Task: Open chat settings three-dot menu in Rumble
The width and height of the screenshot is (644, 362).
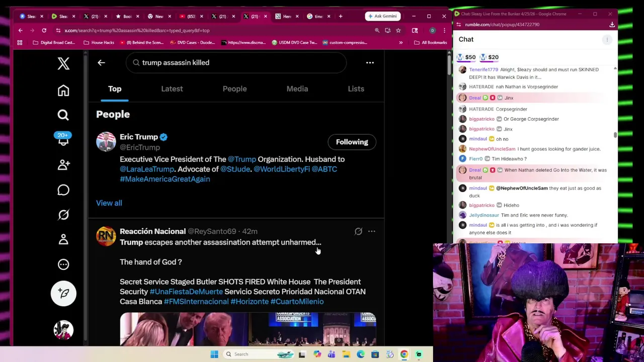Action: click(x=607, y=39)
